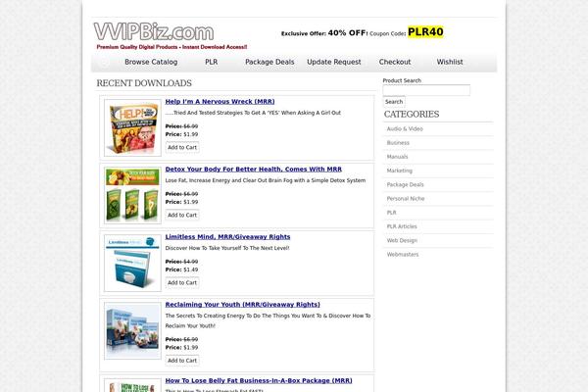Select the Manuals category
The image size is (588, 392).
(x=397, y=157)
